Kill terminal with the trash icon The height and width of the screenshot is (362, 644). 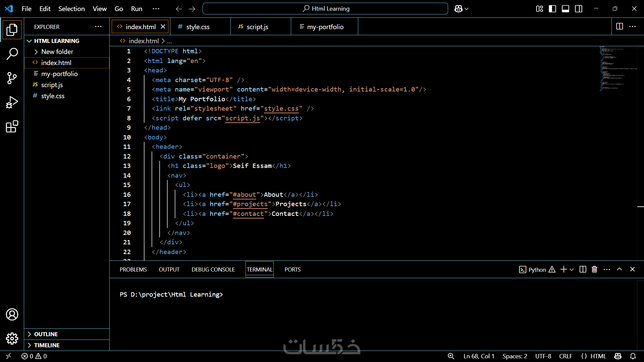(594, 269)
